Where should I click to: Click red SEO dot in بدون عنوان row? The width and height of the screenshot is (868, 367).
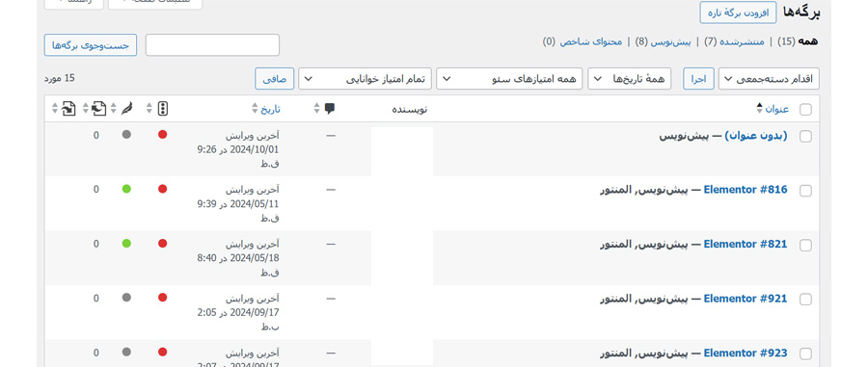click(x=163, y=134)
